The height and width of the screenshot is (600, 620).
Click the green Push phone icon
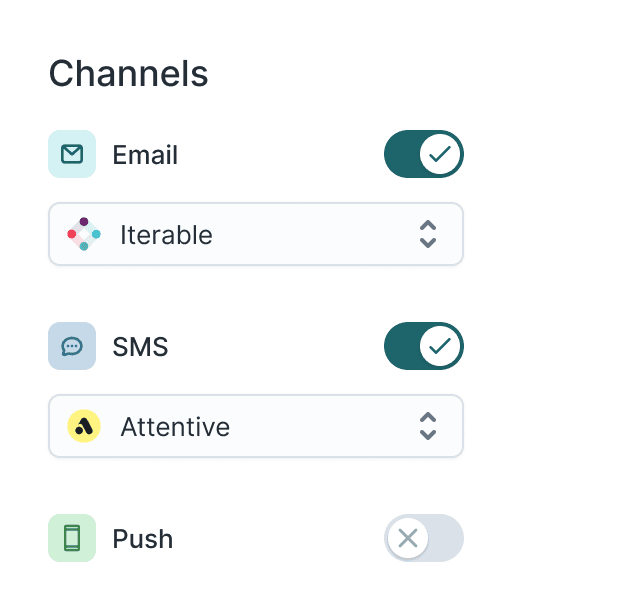[72, 538]
